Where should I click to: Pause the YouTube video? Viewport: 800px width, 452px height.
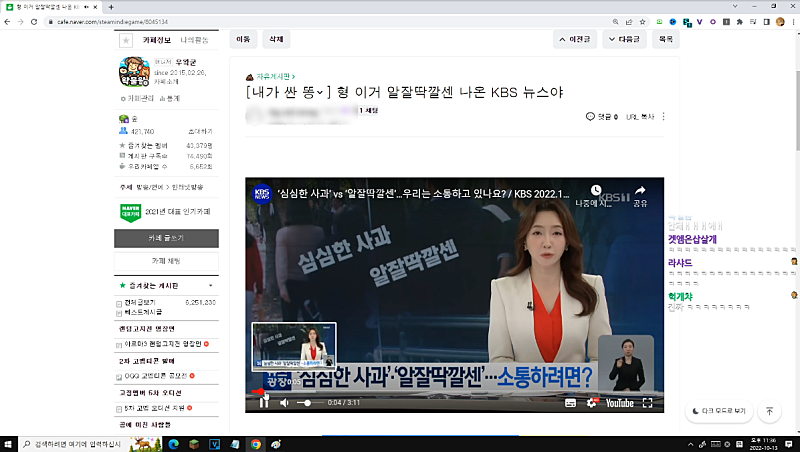tap(264, 403)
